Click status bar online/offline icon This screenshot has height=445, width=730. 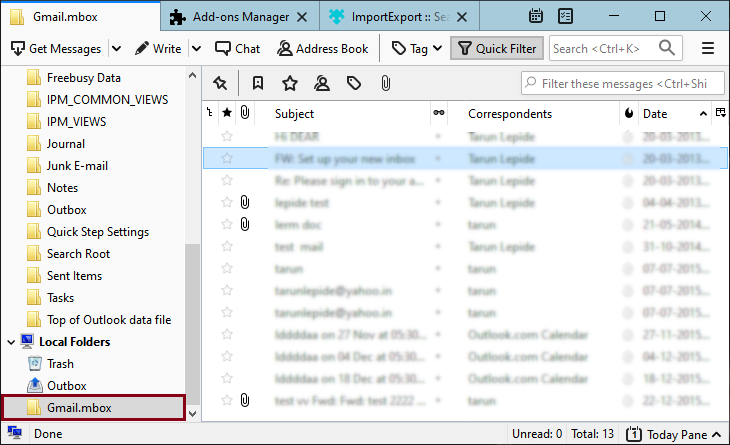coord(14,433)
